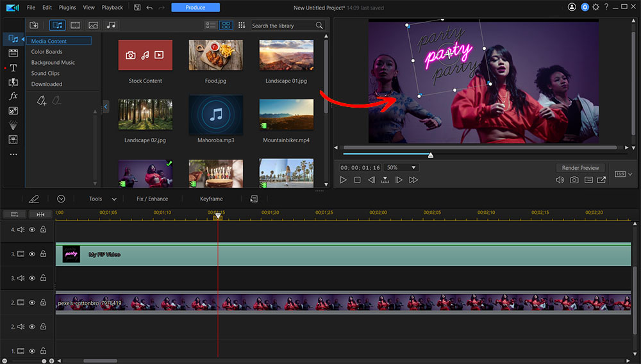This screenshot has height=364, width=641.
Task: Toggle visibility of audio track 4
Action: pos(32,229)
